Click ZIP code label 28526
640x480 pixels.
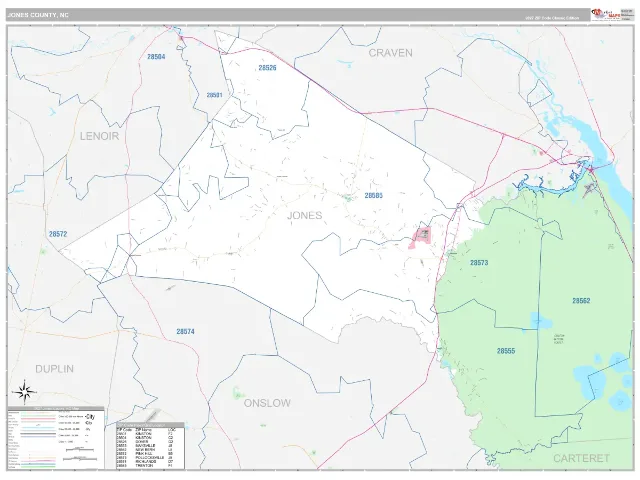267,68
